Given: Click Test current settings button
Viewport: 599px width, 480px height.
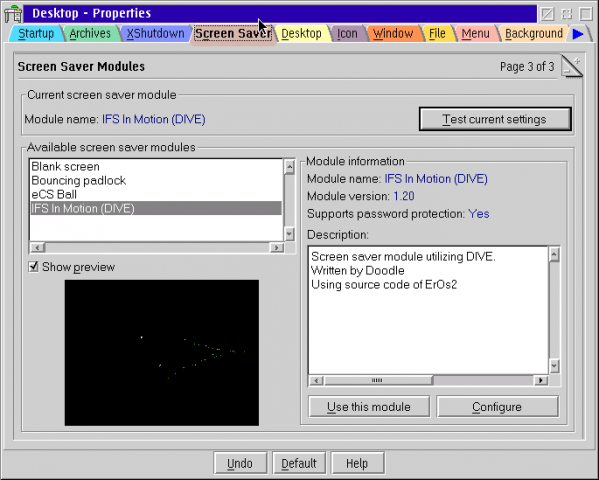Looking at the screenshot, I should (x=495, y=119).
